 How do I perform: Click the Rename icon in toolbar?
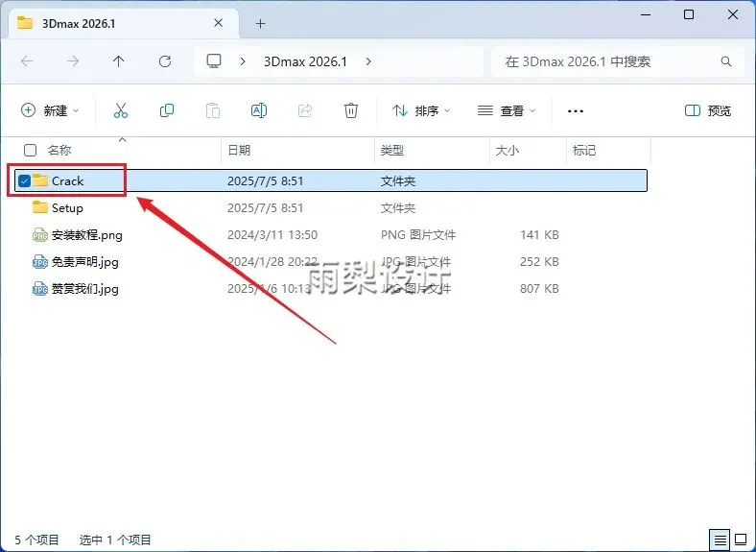(x=259, y=110)
